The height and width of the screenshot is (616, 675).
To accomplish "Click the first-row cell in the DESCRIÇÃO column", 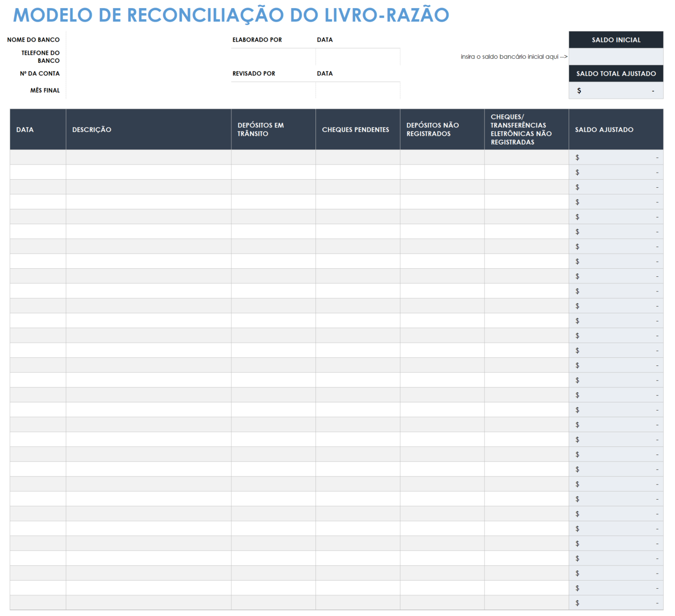I will [148, 157].
